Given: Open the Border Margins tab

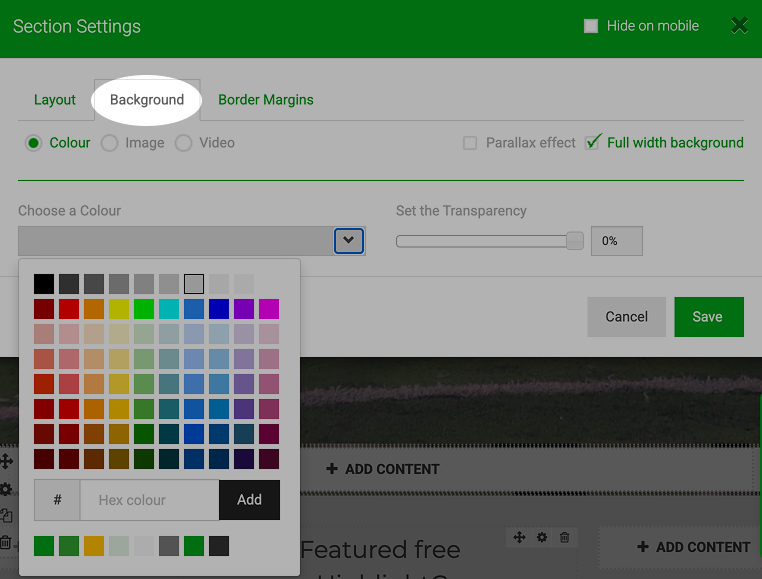Looking at the screenshot, I should pos(266,100).
